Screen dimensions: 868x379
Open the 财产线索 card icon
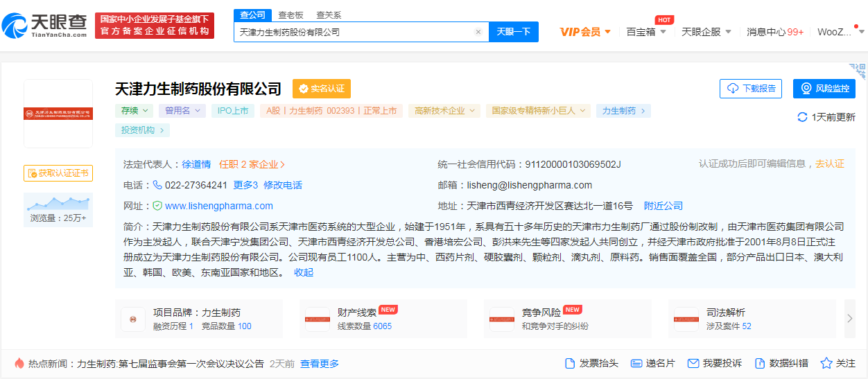tap(318, 319)
